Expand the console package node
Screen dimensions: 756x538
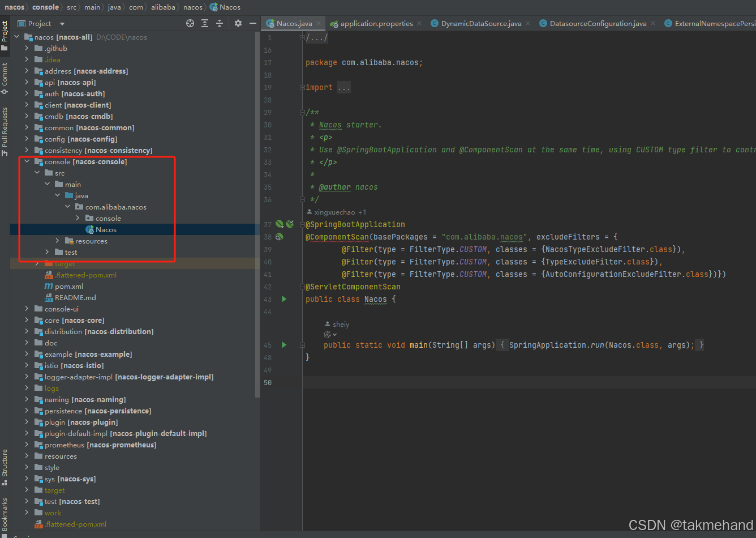[x=78, y=218]
